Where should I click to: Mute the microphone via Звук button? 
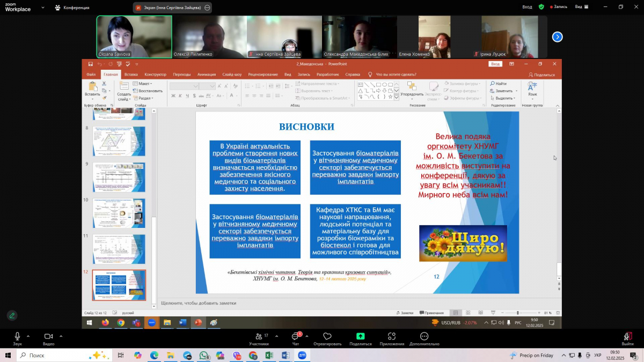coord(17,337)
